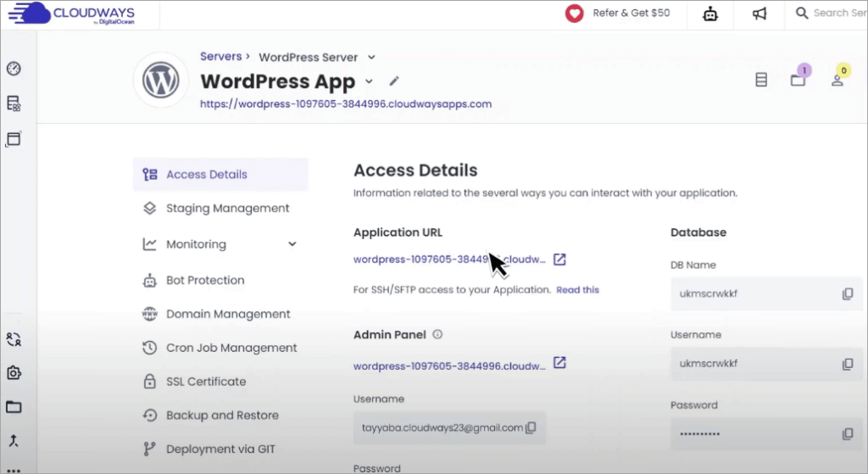Screen dimensions: 868x474
Task: Open announcements megaphone icon
Action: pyautogui.click(x=759, y=14)
